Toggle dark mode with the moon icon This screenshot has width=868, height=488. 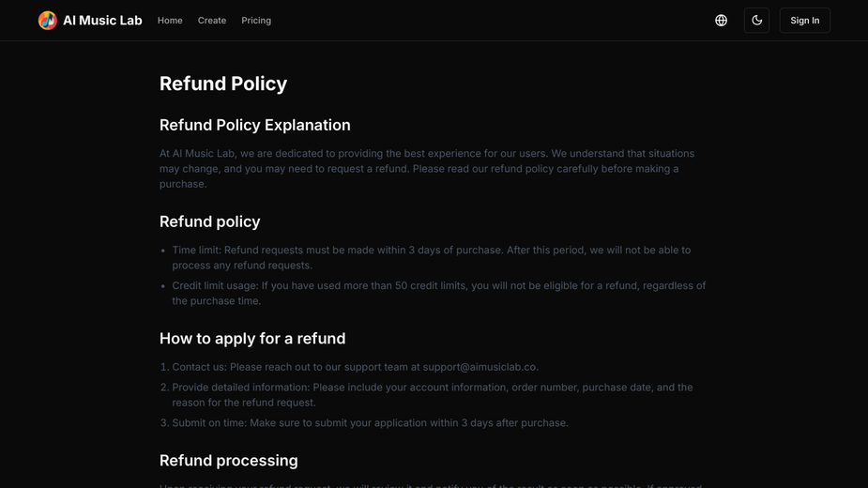point(756,21)
